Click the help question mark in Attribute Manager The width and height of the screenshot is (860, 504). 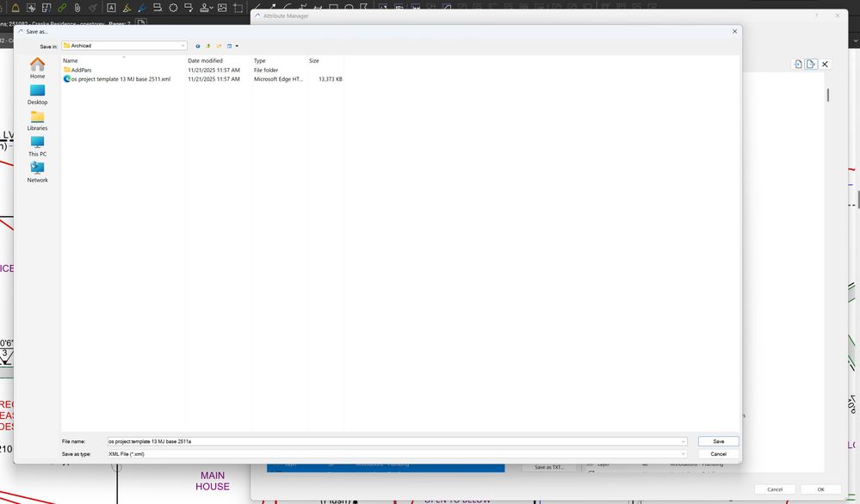click(816, 15)
